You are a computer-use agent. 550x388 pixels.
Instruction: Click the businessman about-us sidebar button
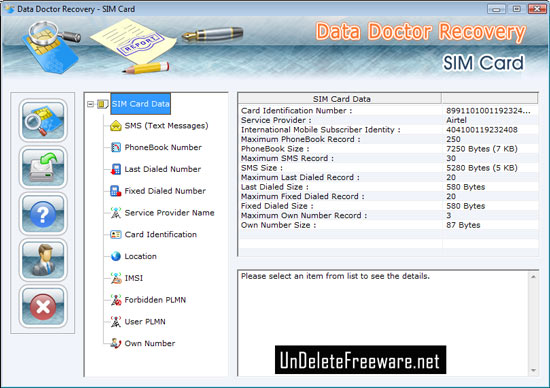pyautogui.click(x=43, y=260)
